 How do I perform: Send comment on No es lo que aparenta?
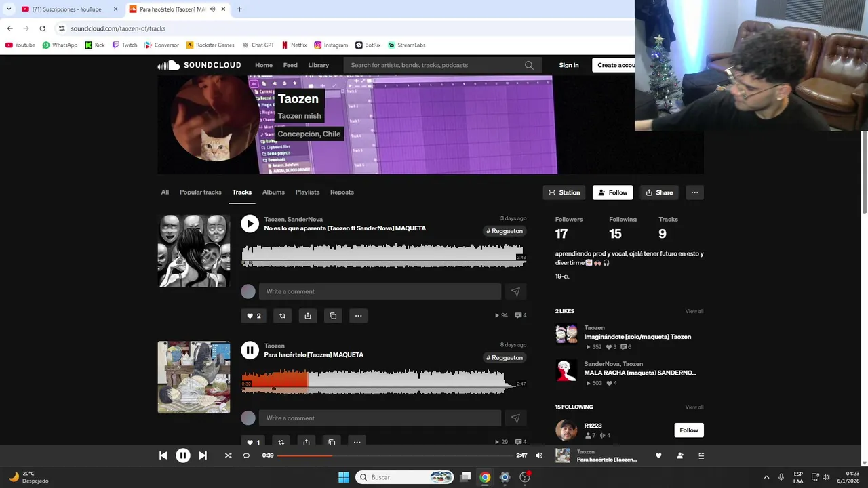pyautogui.click(x=515, y=291)
